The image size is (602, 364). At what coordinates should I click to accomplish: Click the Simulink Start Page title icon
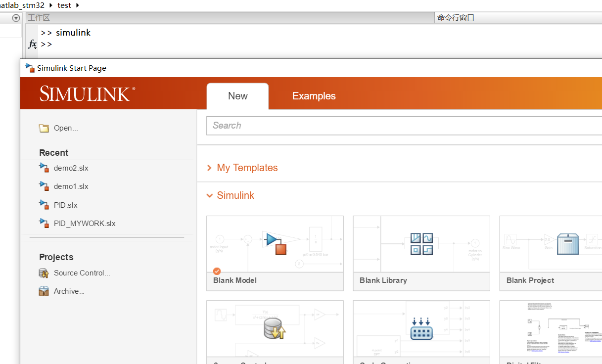(x=30, y=68)
